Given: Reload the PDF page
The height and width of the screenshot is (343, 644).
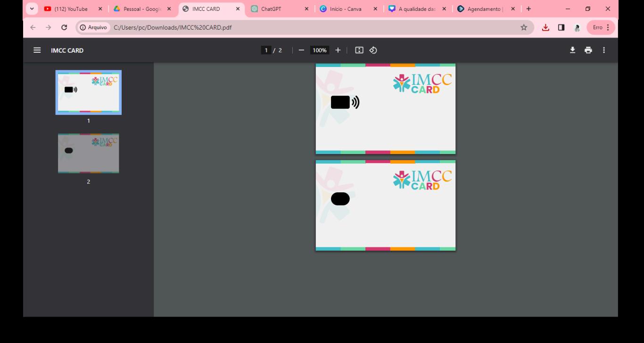Looking at the screenshot, I should click(64, 27).
